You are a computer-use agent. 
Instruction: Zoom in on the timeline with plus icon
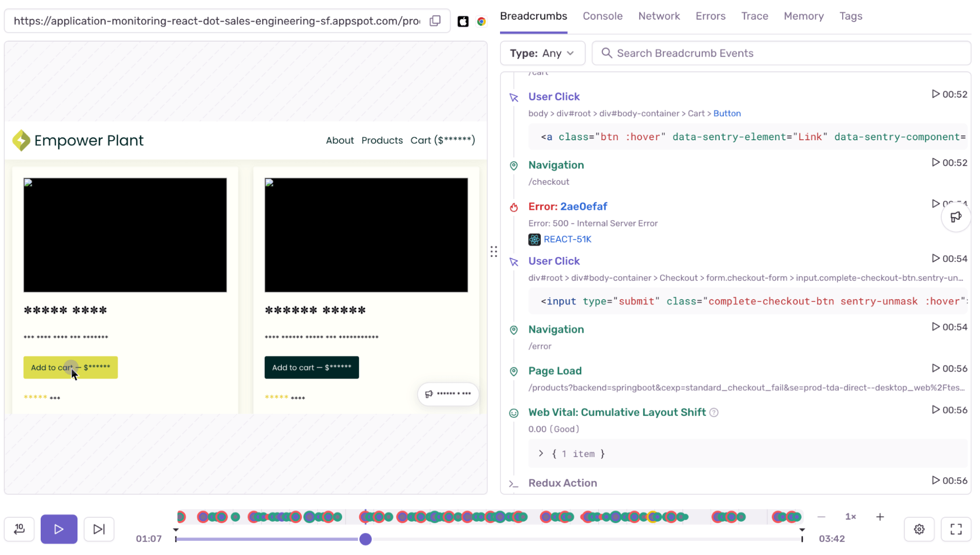[x=880, y=516]
